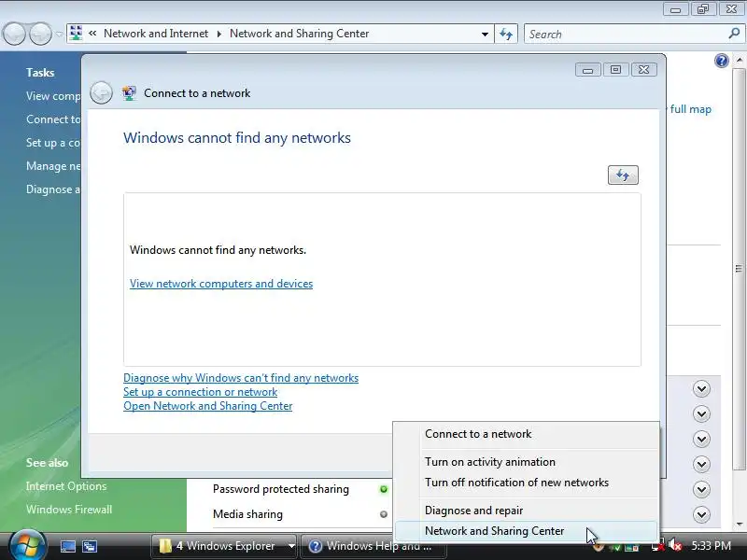Click the Open Network and Sharing Center link
Screen dimensions: 747x560
(x=207, y=406)
